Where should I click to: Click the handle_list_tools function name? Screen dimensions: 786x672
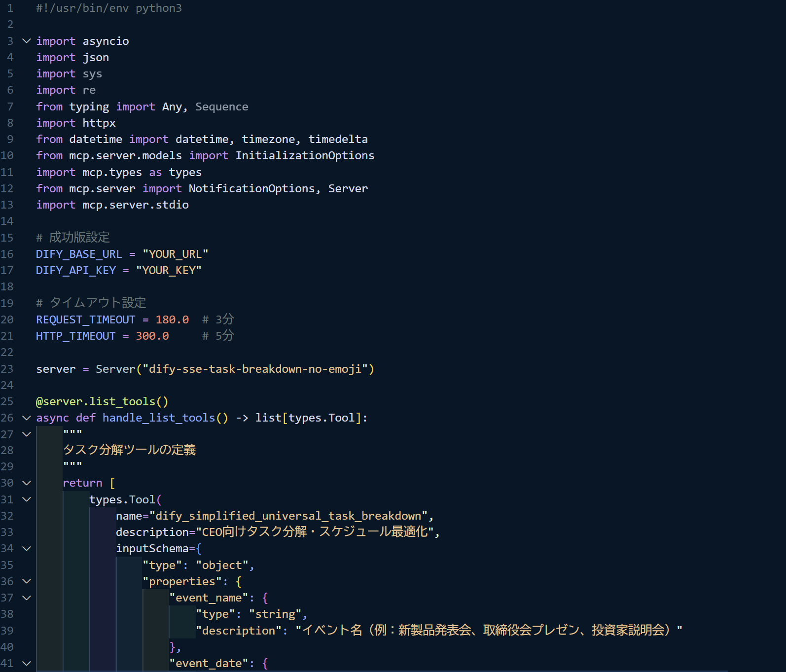[159, 418]
